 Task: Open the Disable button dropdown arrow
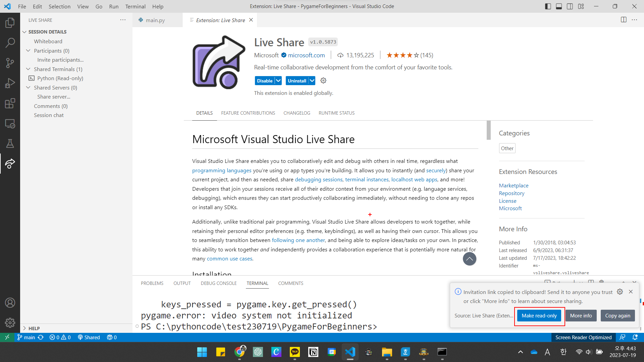coord(278,81)
